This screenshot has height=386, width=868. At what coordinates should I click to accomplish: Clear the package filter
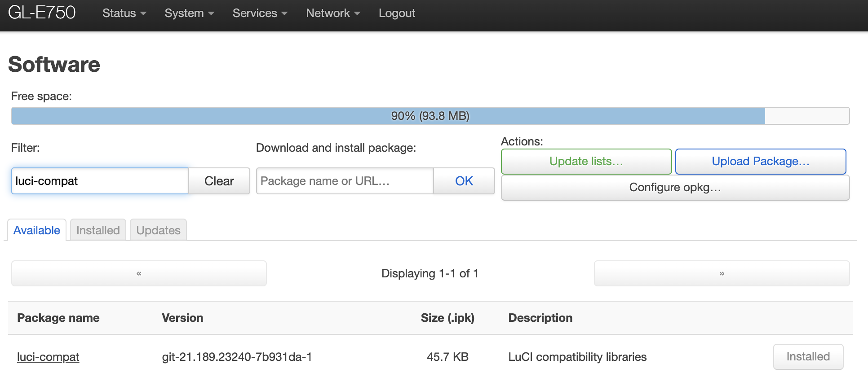[x=219, y=181]
